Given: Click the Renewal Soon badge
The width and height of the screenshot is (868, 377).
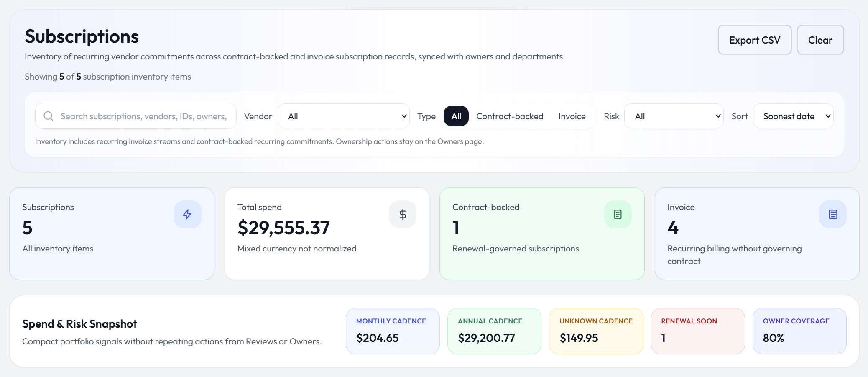Looking at the screenshot, I should tap(697, 331).
